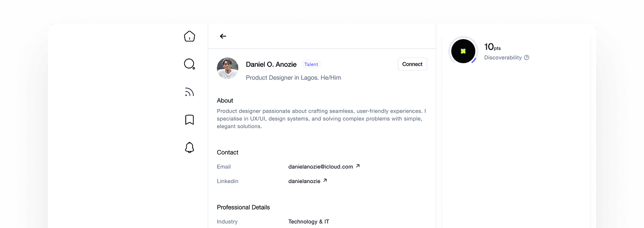Click the circular discoverability progress ring
This screenshot has width=644, height=228.
[463, 51]
